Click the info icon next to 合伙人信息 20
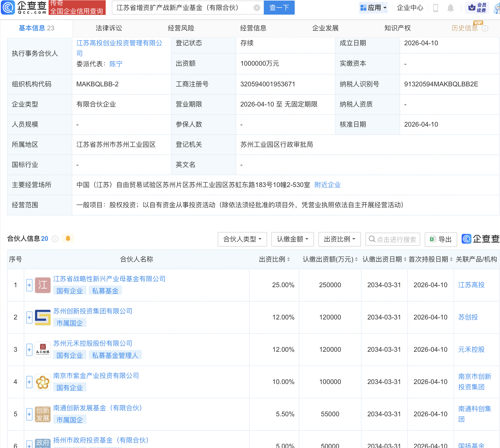Screen dimensions: 500x448 (x=55, y=239)
